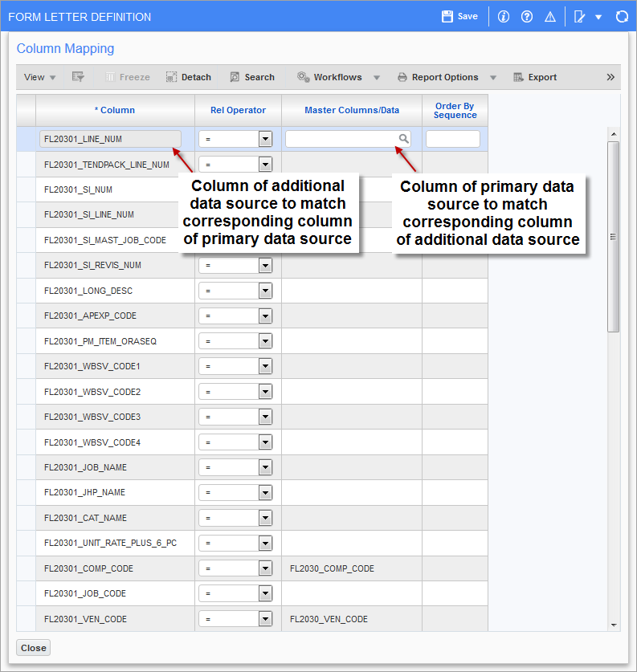Viewport: 637px width, 672px height.
Task: Open Rel Operator dropdown for FL20301_WBSV_CODE2
Action: tap(265, 392)
